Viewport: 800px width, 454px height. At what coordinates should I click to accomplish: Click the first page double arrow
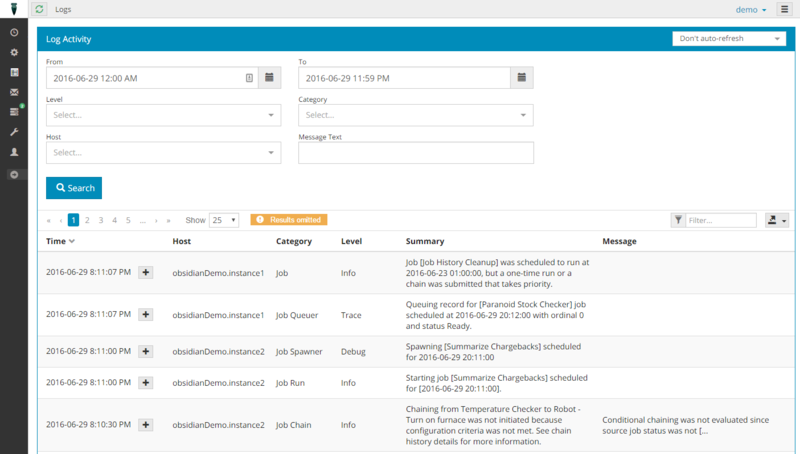(48, 220)
